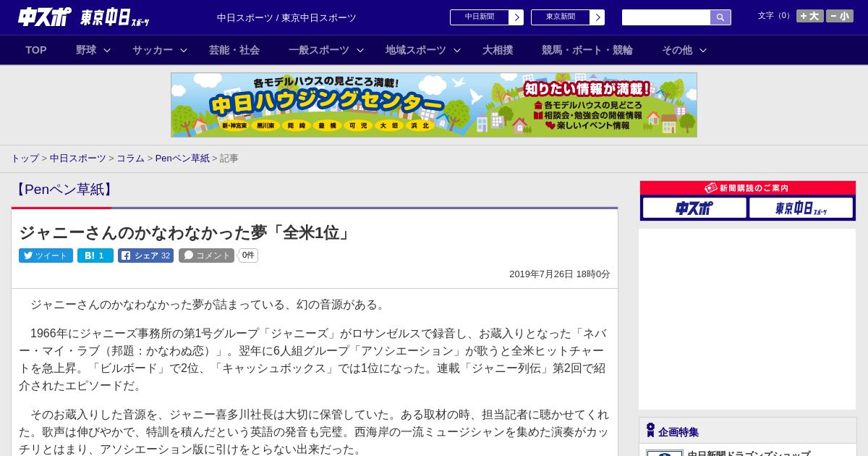Click the 中日ハウジングセンター banner ad
The image size is (868, 456).
coord(434,105)
